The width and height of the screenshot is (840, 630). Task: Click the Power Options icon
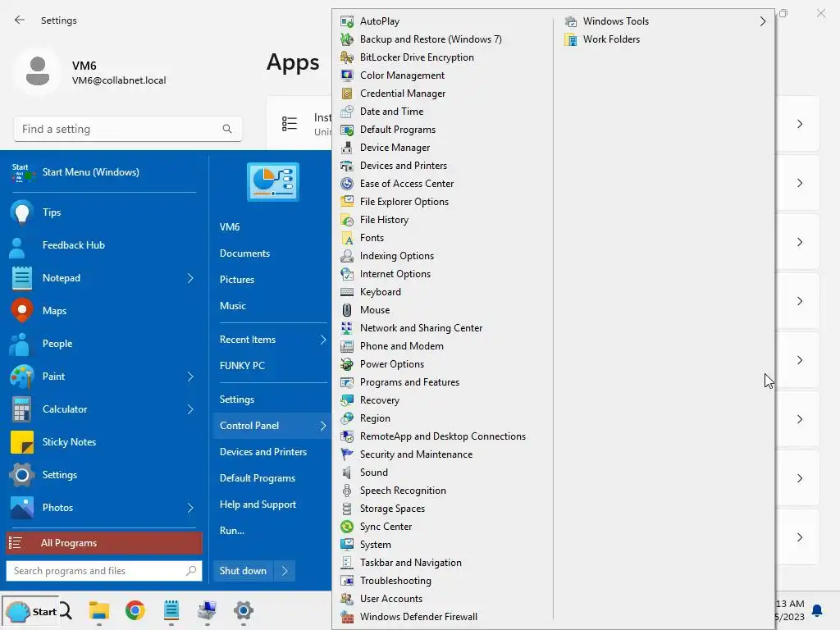[347, 364]
